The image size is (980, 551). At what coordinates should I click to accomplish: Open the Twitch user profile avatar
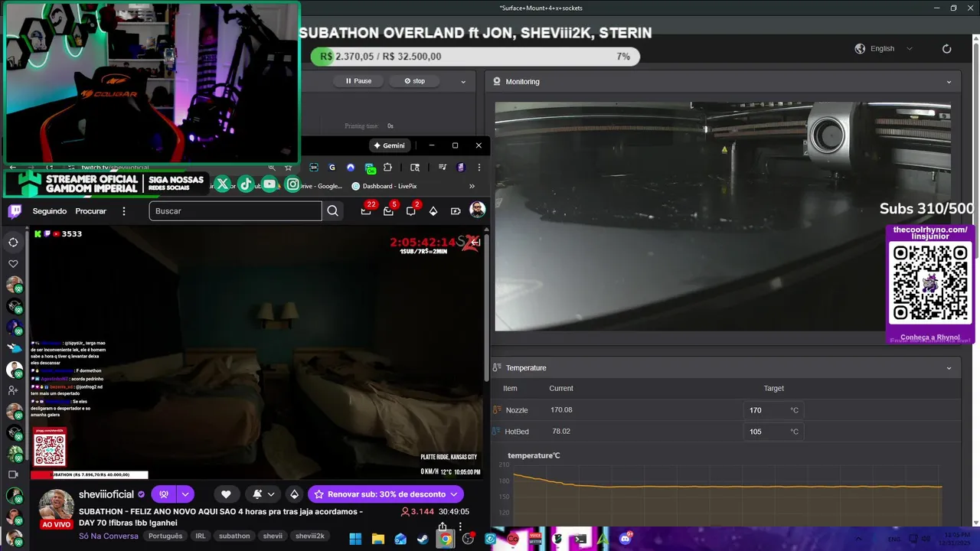point(478,210)
